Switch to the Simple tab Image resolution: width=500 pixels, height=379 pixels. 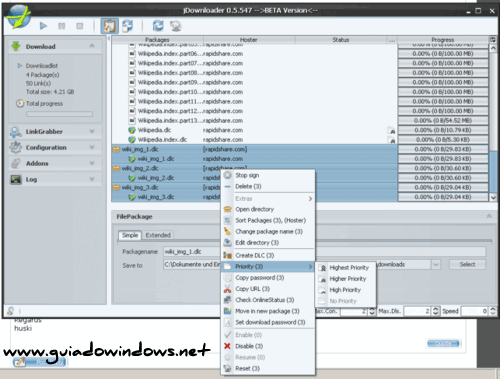[130, 235]
